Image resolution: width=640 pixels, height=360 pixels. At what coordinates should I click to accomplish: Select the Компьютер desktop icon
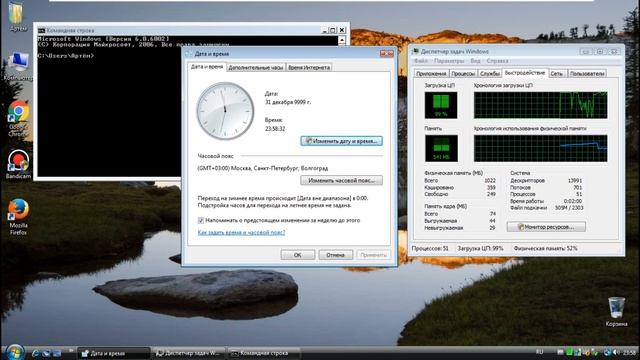click(18, 66)
